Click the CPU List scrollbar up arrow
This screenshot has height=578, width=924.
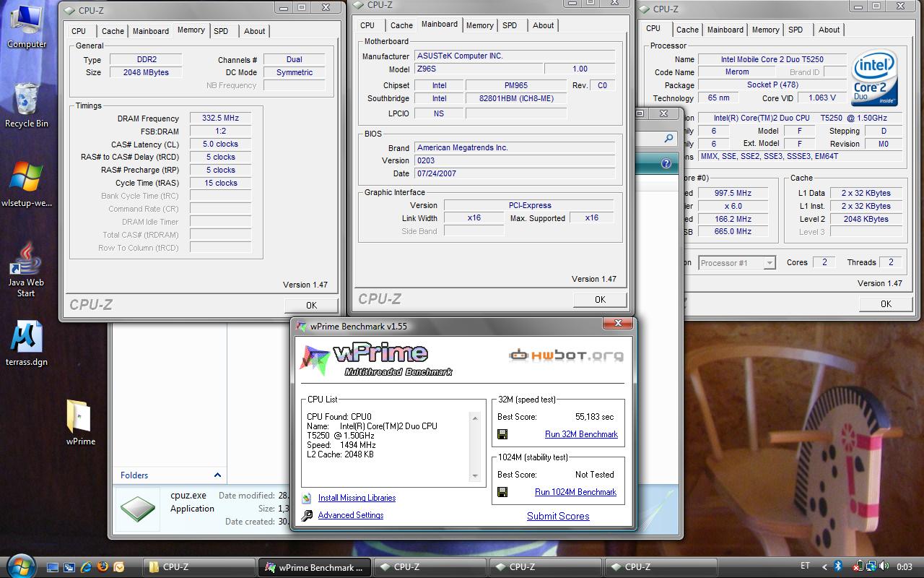click(475, 418)
